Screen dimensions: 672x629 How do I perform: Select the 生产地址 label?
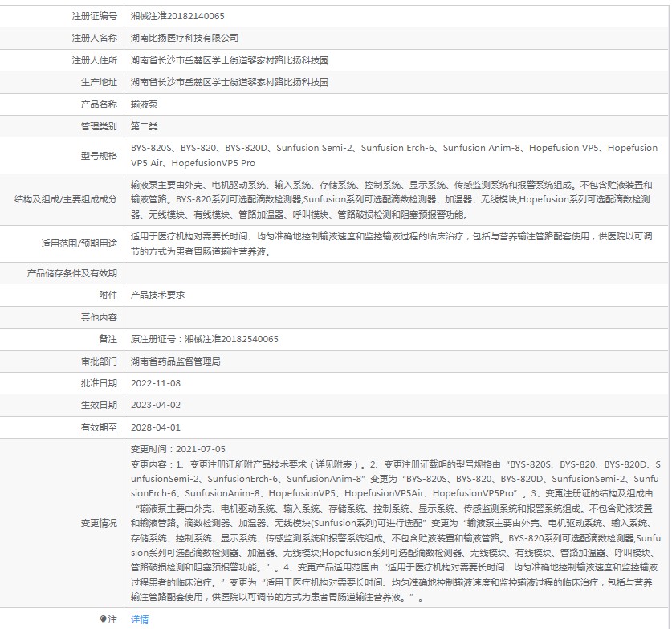click(x=99, y=82)
